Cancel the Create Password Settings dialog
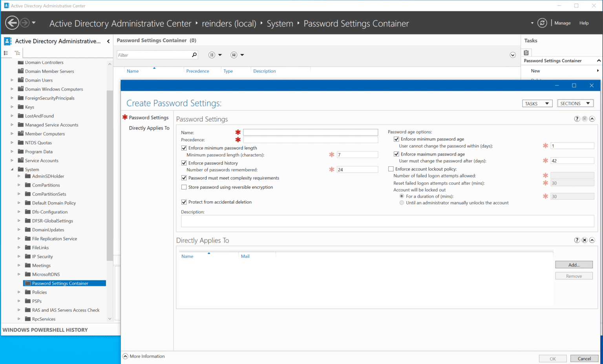This screenshot has height=364, width=603. point(584,358)
